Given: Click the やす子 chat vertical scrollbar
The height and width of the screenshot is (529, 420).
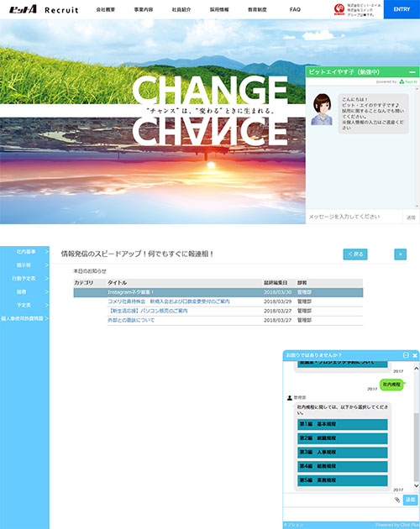Looking at the screenshot, I should pyautogui.click(x=417, y=148).
